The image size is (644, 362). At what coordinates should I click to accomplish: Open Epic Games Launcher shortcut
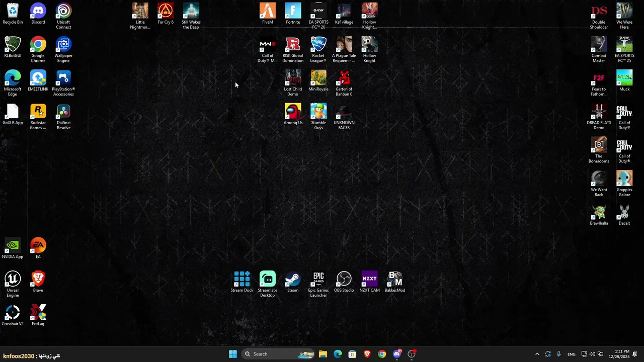coord(318,285)
